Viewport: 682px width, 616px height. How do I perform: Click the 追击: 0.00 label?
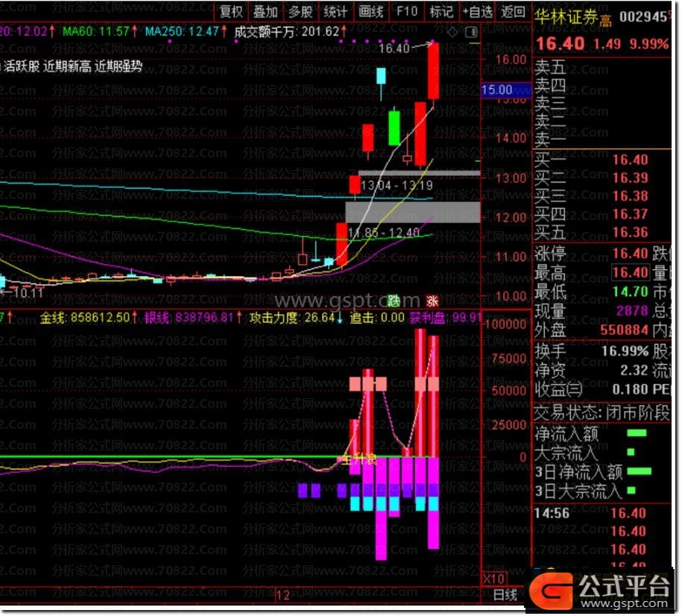coord(377,318)
